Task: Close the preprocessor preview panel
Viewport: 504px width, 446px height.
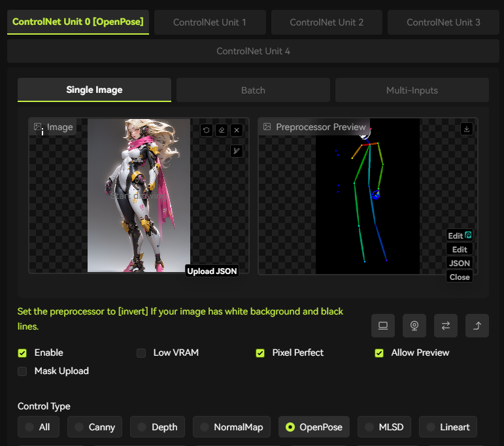Action: 460,277
